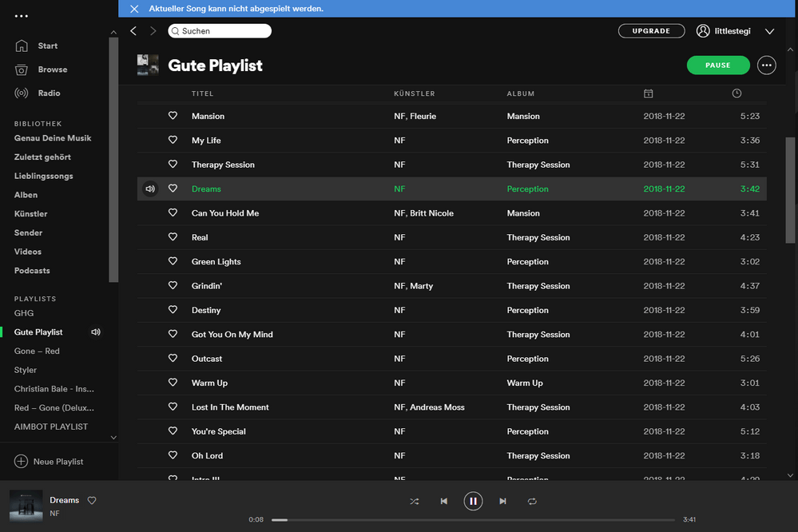The width and height of the screenshot is (798, 532).
Task: Open the Radio section icon in sidebar
Action: 22,93
